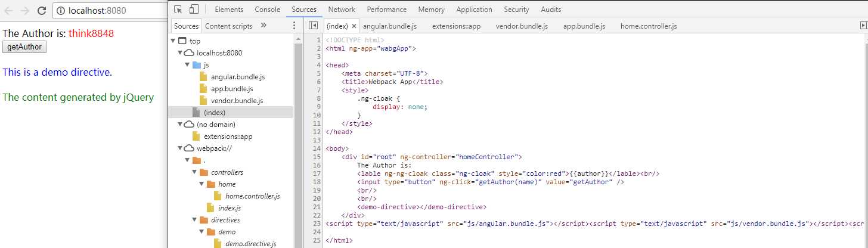Click line number 23 in gutter

click(318, 224)
